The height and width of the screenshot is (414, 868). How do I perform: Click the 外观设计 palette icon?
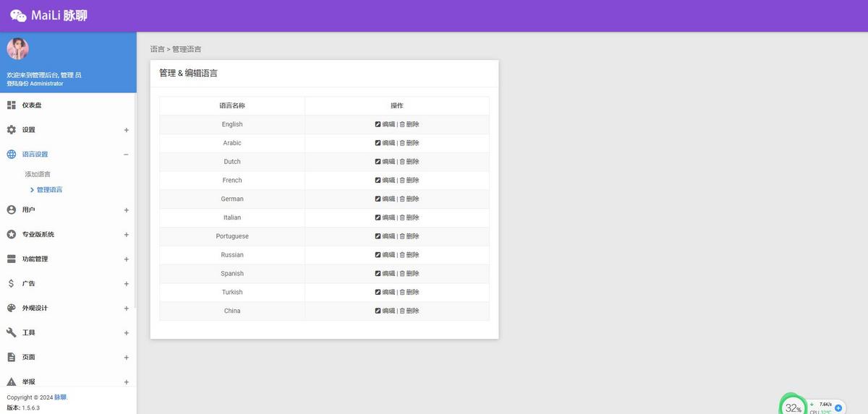pos(11,308)
